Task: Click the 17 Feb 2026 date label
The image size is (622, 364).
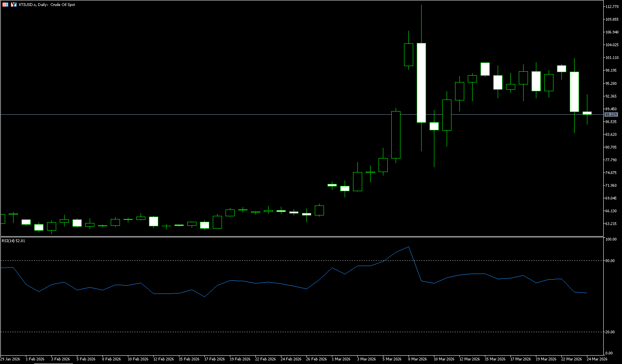Action: 214,359
